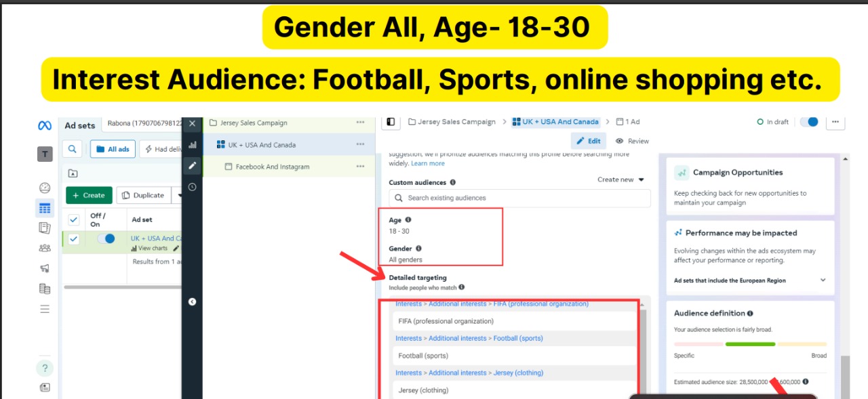Open the Create new dropdown for custom audiences

click(x=620, y=180)
